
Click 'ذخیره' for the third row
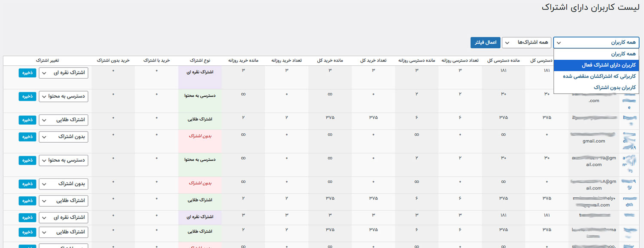[x=27, y=120]
